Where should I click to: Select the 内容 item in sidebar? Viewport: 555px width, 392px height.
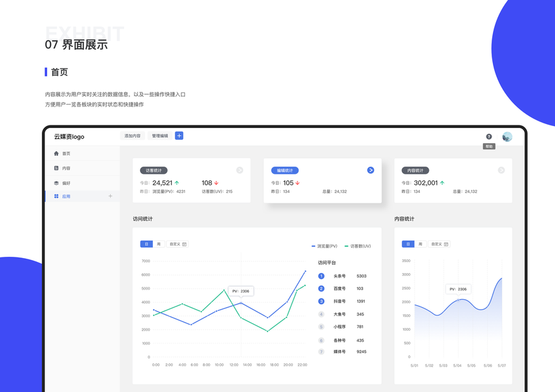click(82, 168)
